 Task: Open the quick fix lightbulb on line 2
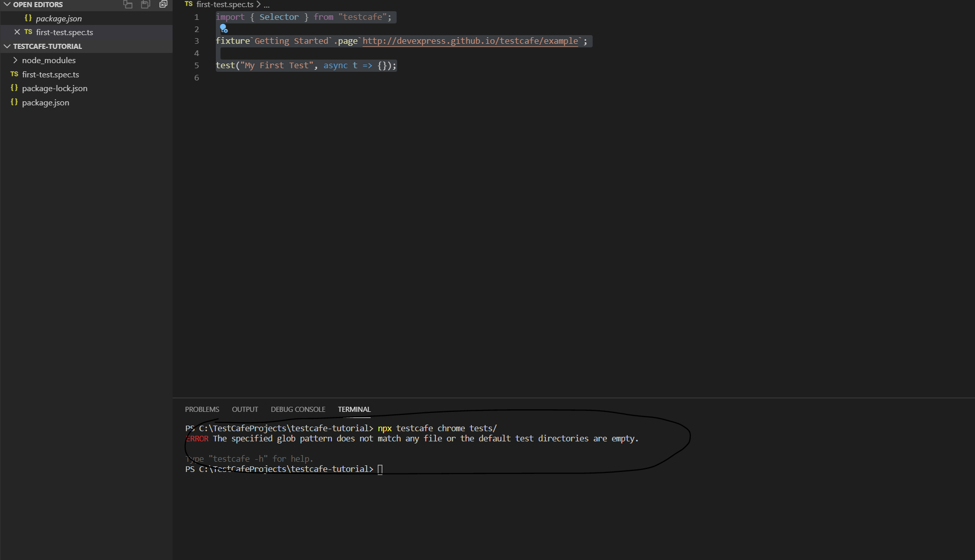point(224,29)
